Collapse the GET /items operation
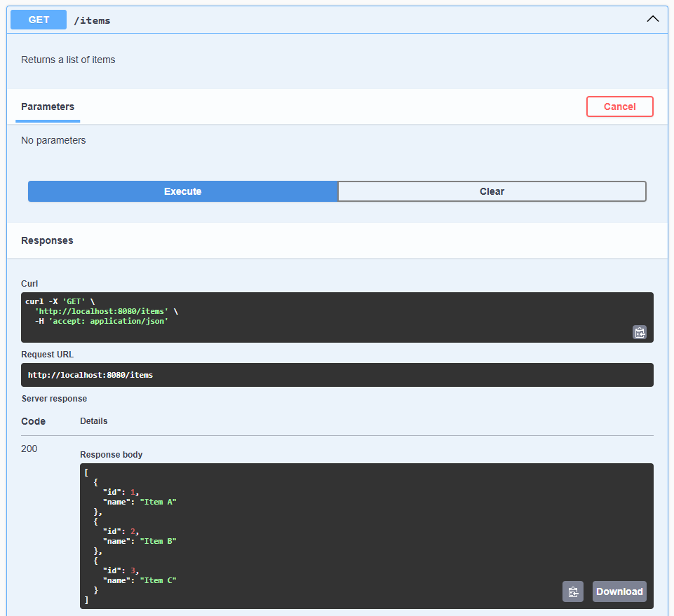Viewport: 674px width, 616px height. tap(652, 20)
